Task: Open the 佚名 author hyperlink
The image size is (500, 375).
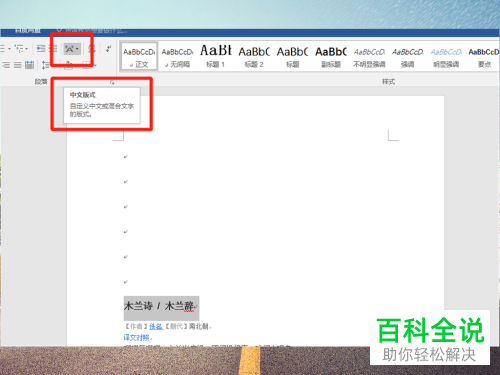Action: point(156,326)
